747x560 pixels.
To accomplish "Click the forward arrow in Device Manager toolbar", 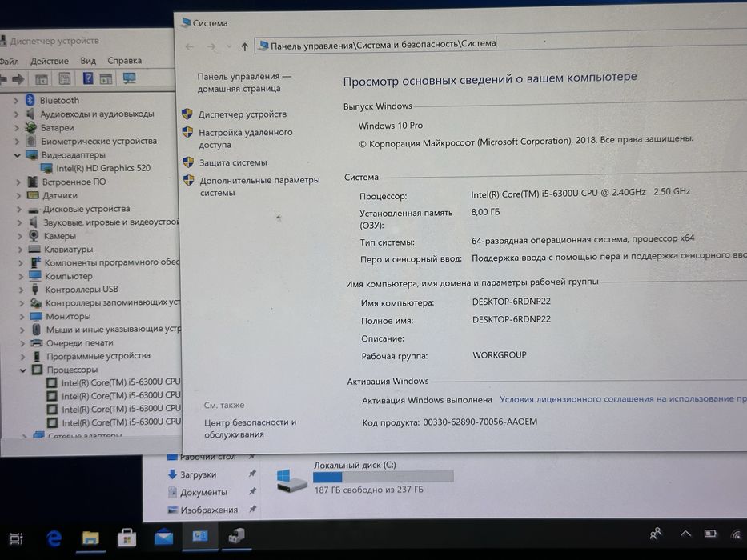I will point(18,79).
